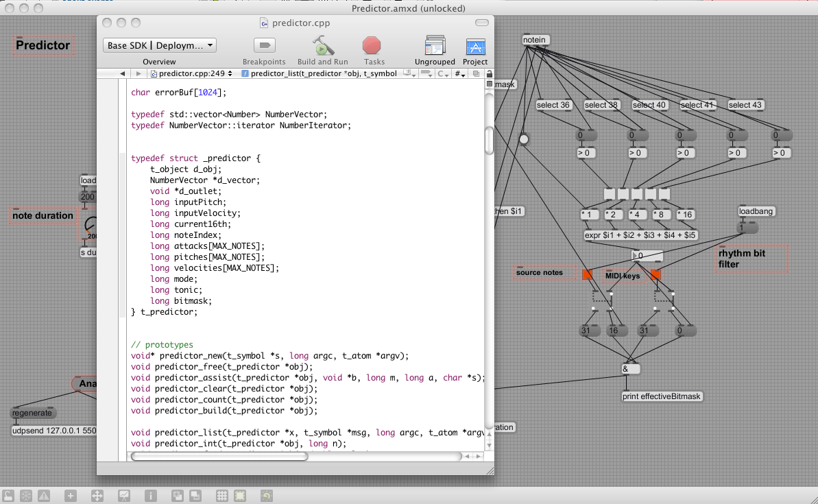Click the counterpart file icon in navigation bar
The image size is (818, 504).
pos(476,73)
